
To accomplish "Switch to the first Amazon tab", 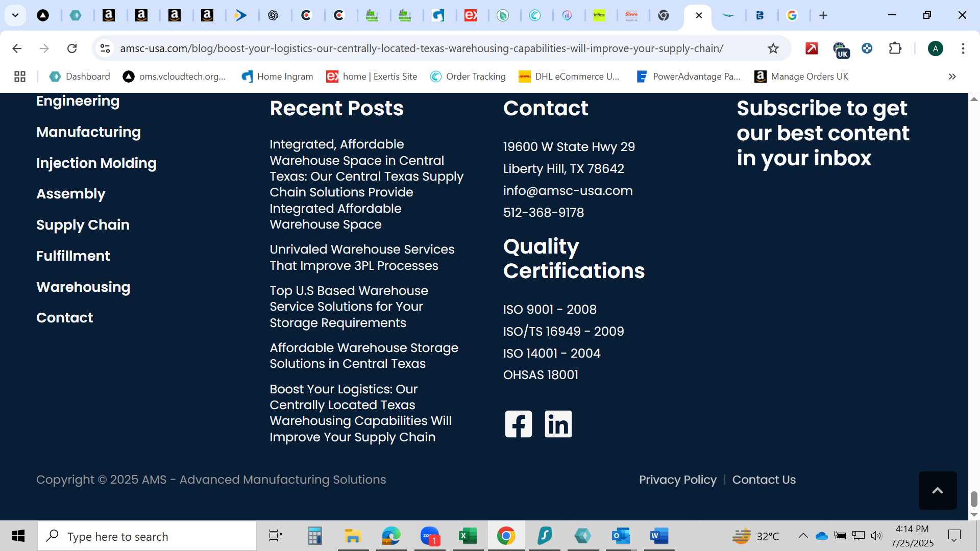I will (109, 15).
